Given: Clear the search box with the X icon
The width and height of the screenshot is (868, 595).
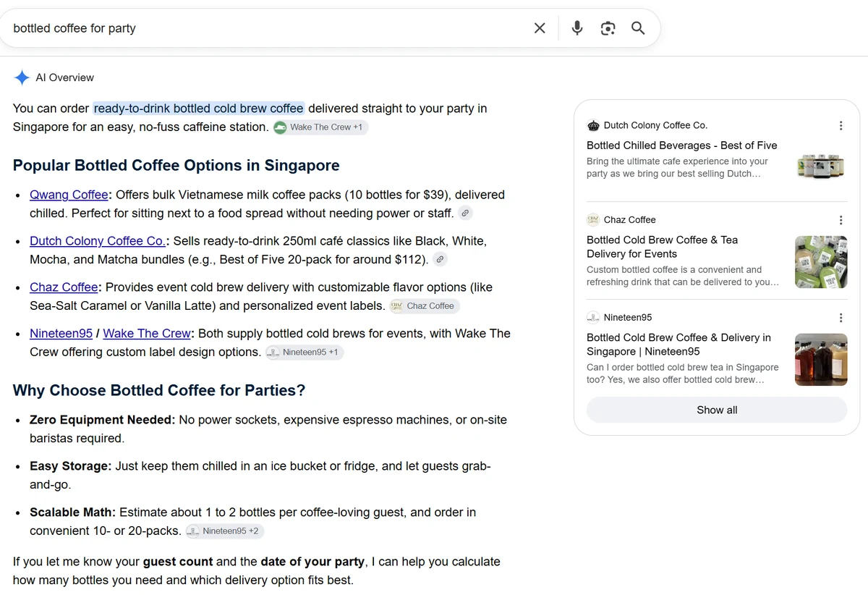Looking at the screenshot, I should (540, 28).
